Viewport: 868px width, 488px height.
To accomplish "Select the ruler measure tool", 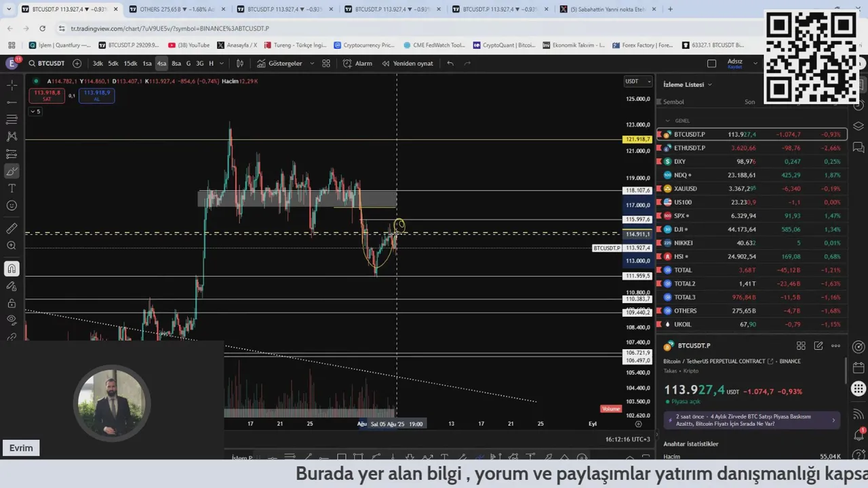I will click(x=12, y=228).
